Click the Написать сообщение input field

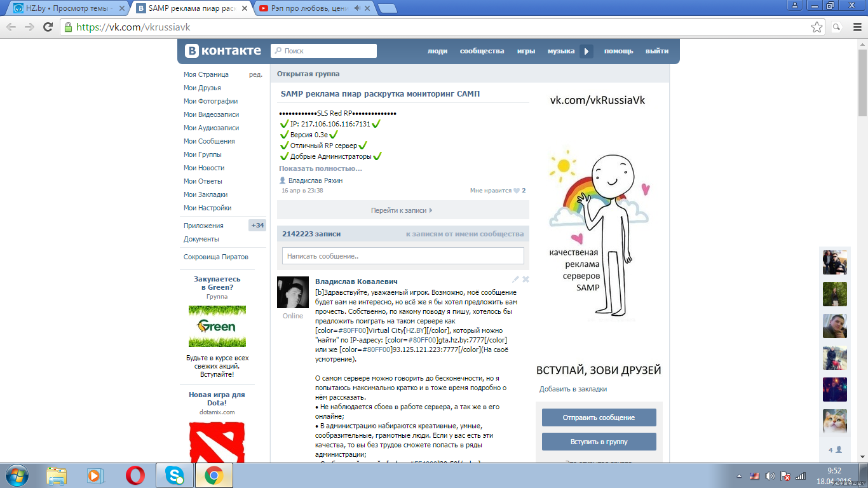403,256
